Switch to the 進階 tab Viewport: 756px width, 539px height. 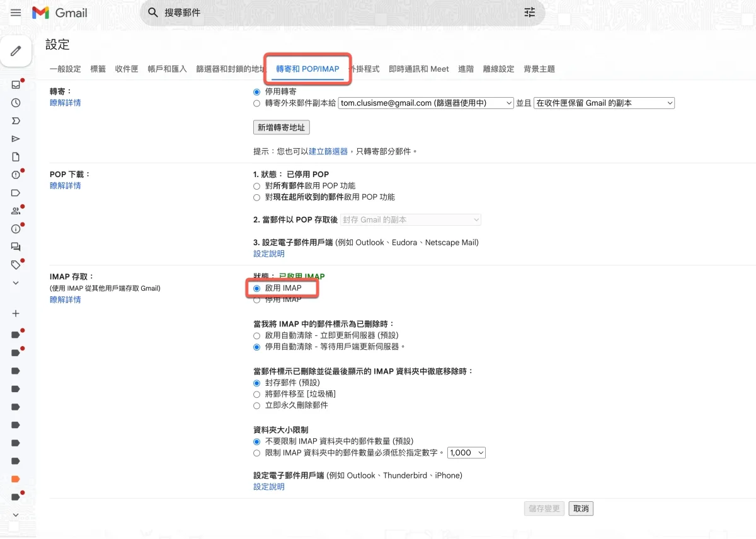tap(466, 69)
